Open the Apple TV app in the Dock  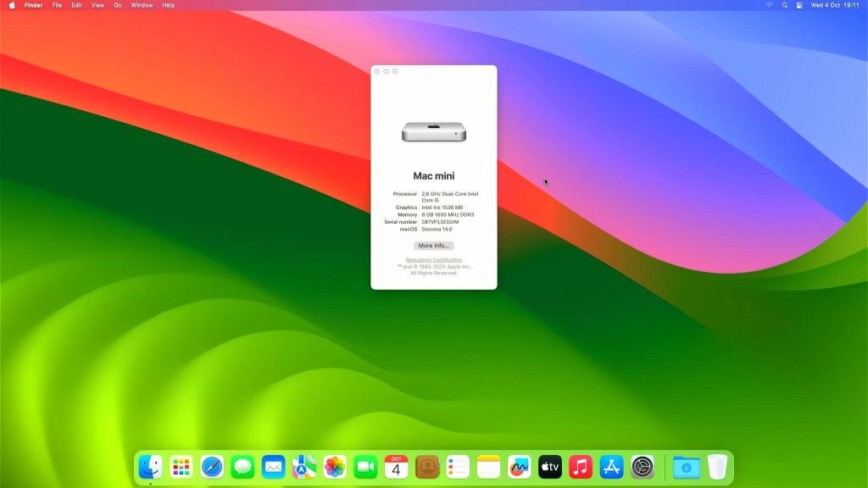coord(550,467)
